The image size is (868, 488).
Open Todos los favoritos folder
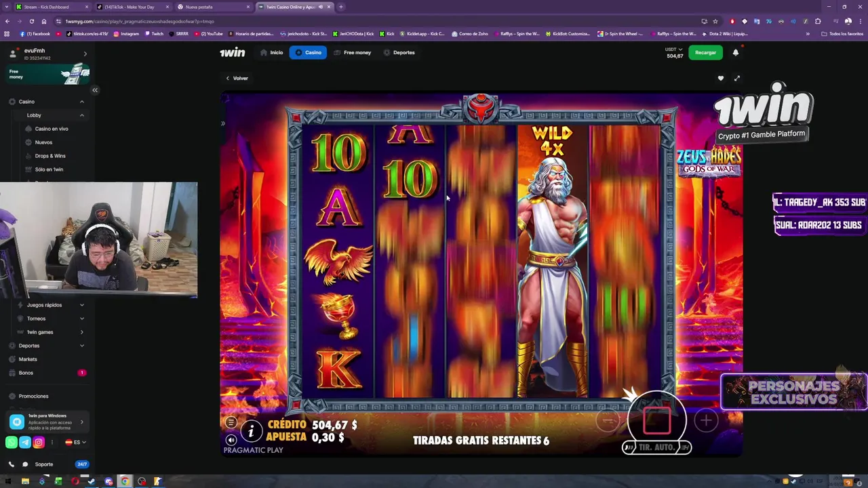(842, 34)
